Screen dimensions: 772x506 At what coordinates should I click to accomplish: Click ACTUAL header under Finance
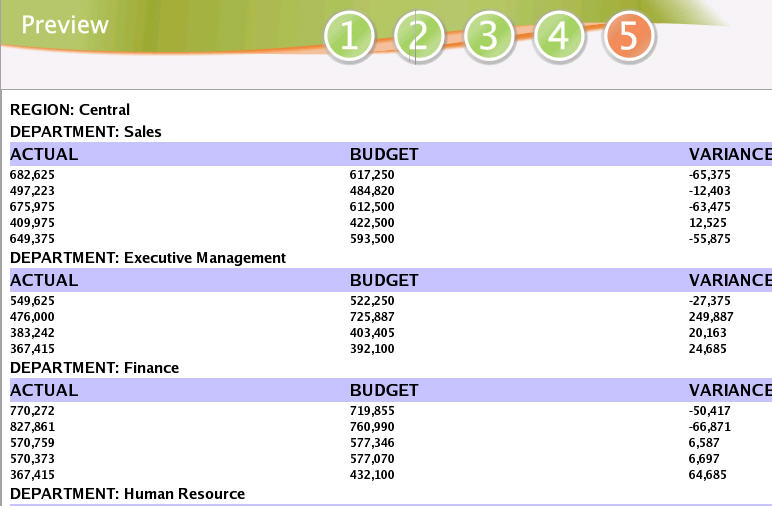point(44,390)
